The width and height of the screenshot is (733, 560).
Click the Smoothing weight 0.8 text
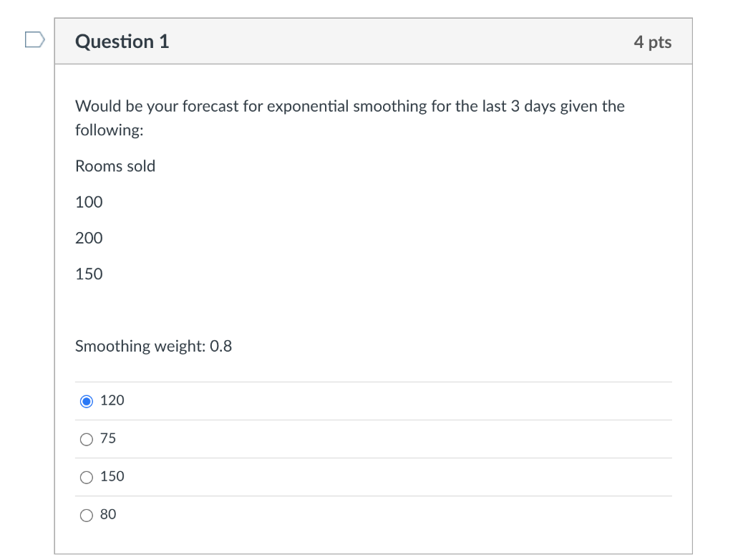[x=153, y=346]
